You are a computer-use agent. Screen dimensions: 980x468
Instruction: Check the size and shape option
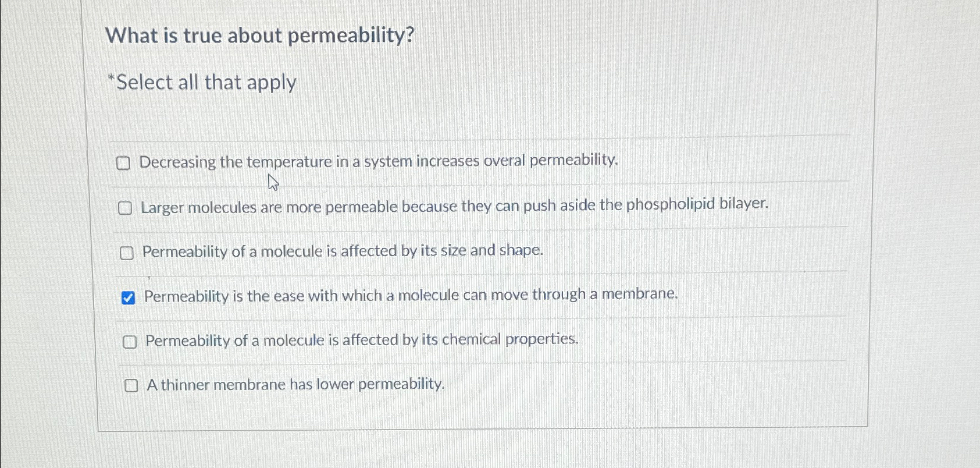[126, 253]
